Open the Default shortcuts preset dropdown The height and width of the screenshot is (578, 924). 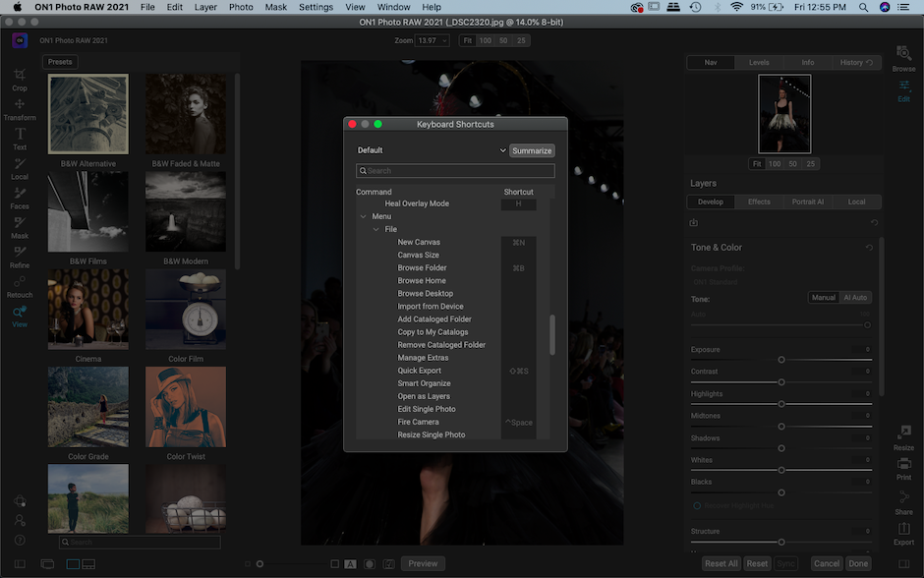(x=430, y=150)
